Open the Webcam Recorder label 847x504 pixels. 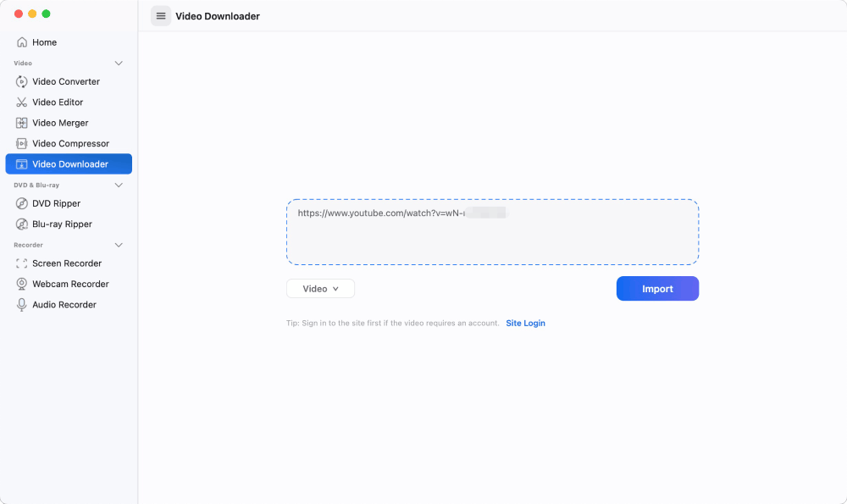pos(71,284)
